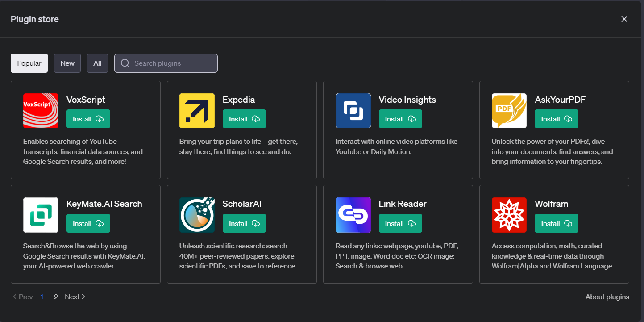This screenshot has width=644, height=322.
Task: Click the Expedia title text
Action: tap(239, 100)
